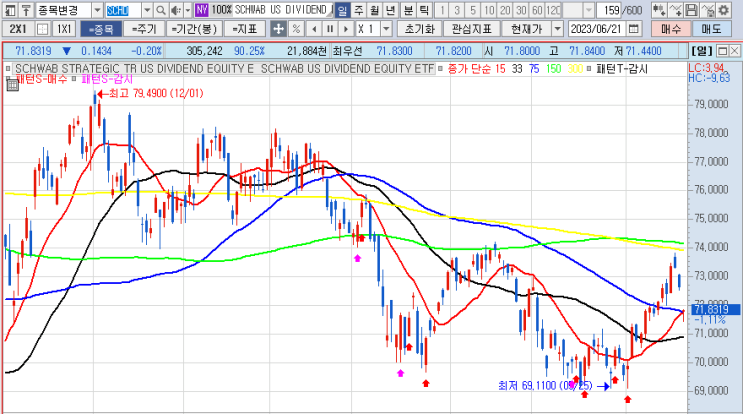Click the add candlestick chart icon
The image size is (743, 414).
point(658,10)
